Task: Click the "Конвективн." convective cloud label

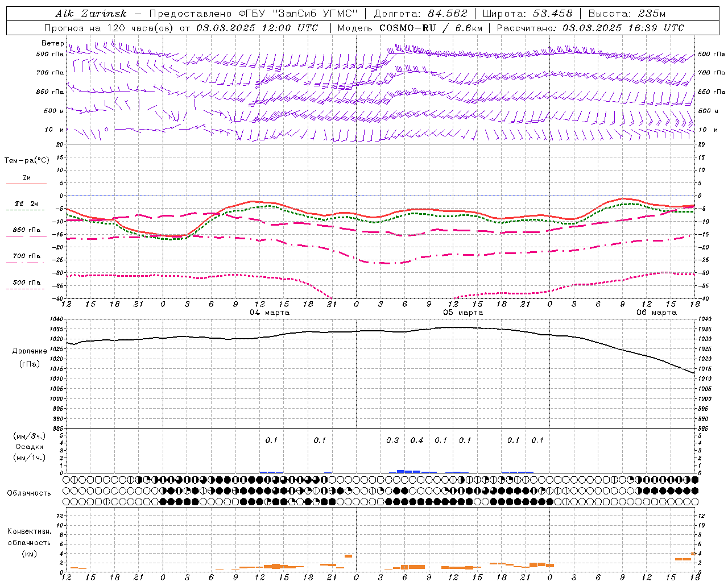Action: [30, 531]
